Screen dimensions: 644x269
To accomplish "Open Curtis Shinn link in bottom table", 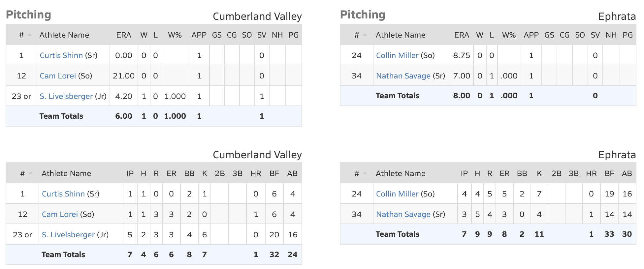I will click(63, 194).
